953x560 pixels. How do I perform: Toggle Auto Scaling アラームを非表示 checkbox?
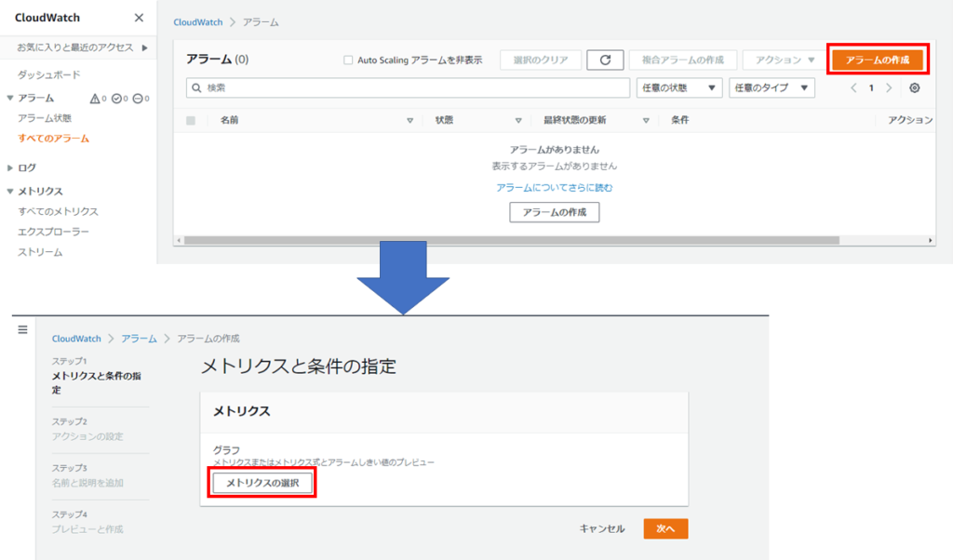tap(348, 60)
